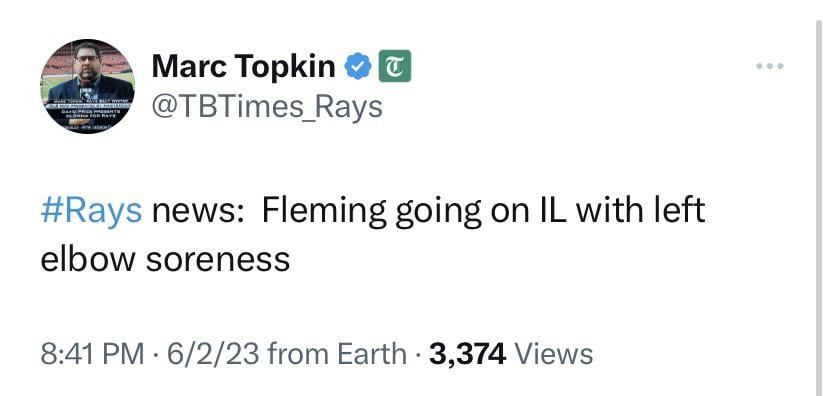Click the word "with" in the tweet body

[x=610, y=210]
